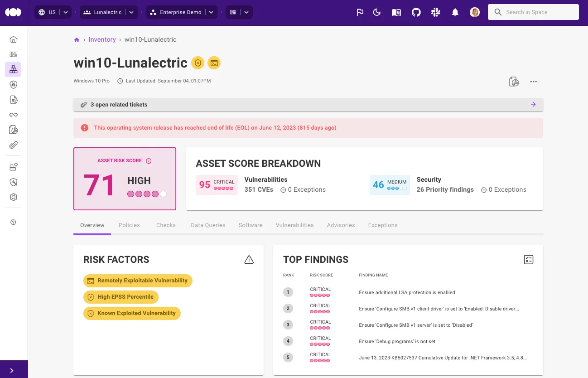The width and height of the screenshot is (588, 378).
Task: Click the info icon beside Asset Risk Score
Action: pos(149,161)
